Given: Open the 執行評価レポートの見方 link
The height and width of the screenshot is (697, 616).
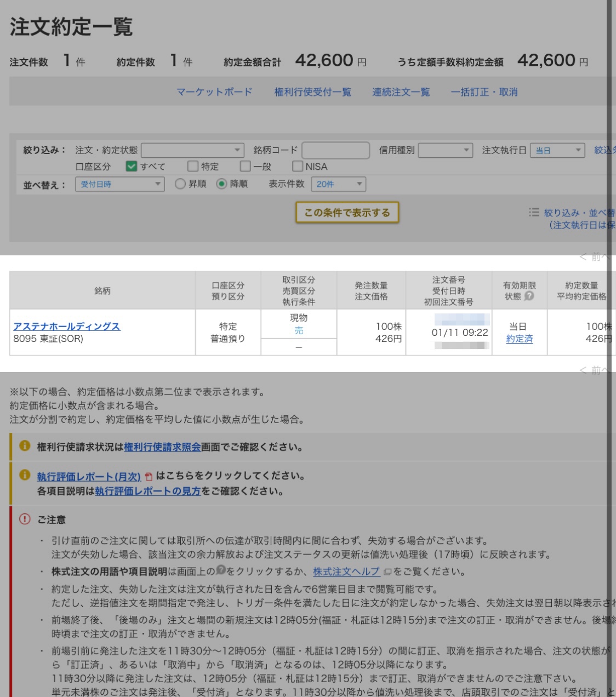Looking at the screenshot, I should click(x=148, y=491).
